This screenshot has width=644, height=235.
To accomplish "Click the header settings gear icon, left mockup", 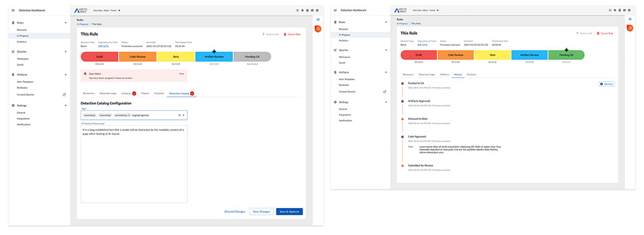I will click(x=317, y=10).
